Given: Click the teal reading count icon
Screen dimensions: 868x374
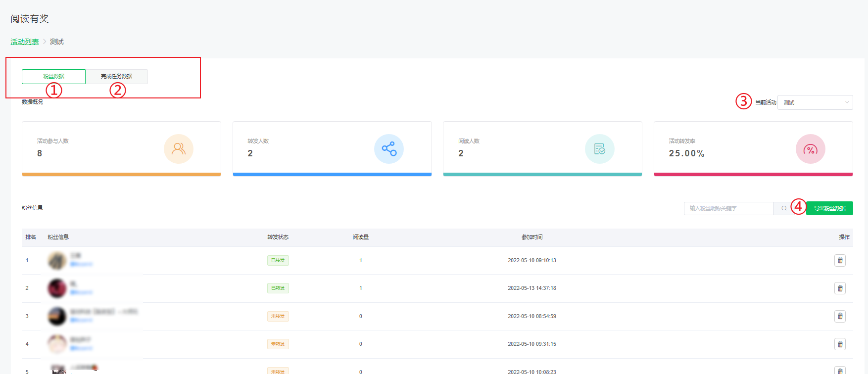Looking at the screenshot, I should [599, 149].
